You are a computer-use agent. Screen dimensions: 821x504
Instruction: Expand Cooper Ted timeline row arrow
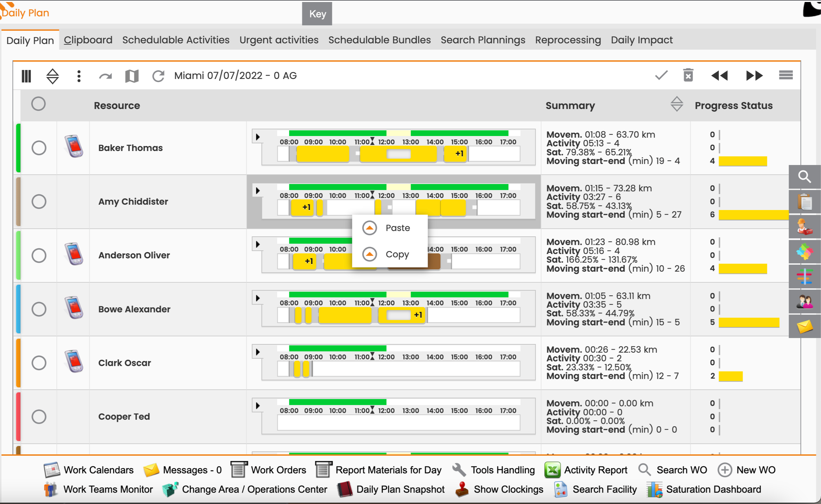click(257, 406)
